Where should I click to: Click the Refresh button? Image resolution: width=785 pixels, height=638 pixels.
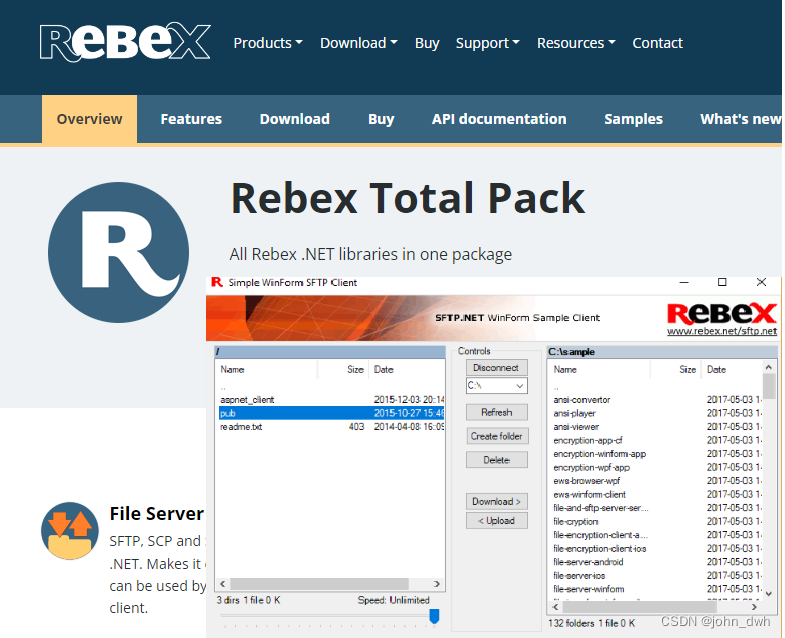(496, 412)
